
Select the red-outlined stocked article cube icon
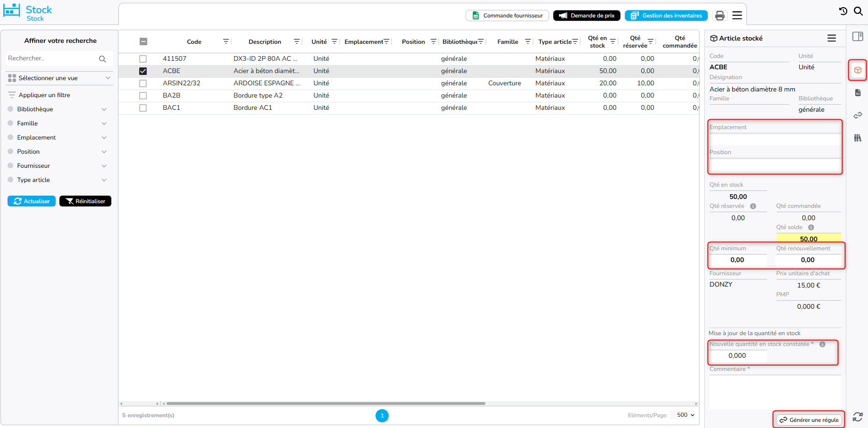(x=858, y=70)
